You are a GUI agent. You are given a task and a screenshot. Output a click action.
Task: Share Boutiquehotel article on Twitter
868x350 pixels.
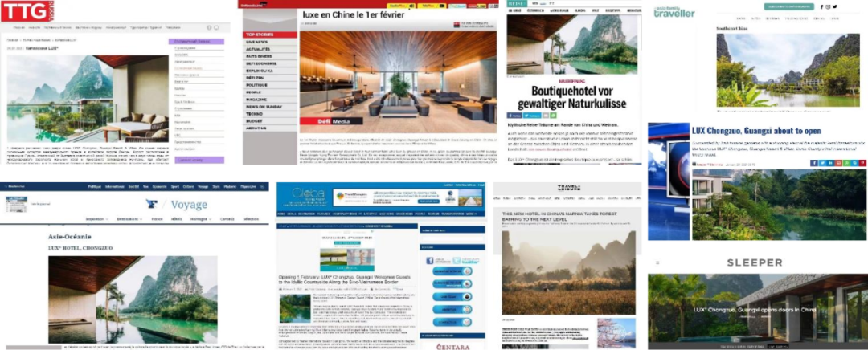[x=531, y=116]
